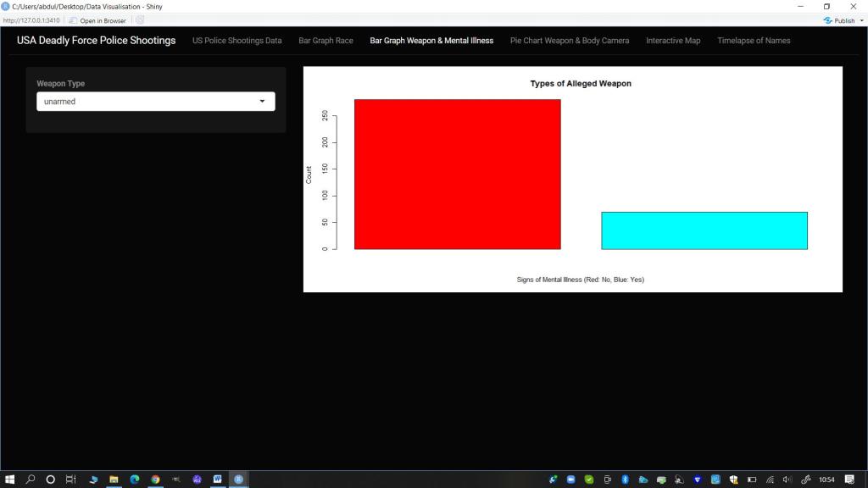The image size is (868, 488).
Task: Open File Explorer from the taskbar
Action: [x=114, y=480]
